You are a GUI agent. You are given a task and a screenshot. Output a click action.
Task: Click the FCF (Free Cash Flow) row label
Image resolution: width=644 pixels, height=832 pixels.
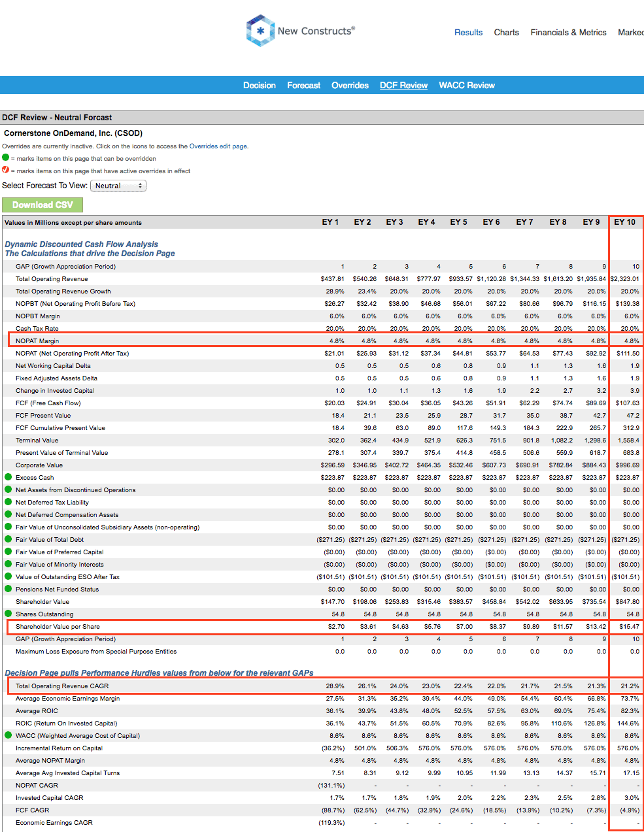pos(48,403)
